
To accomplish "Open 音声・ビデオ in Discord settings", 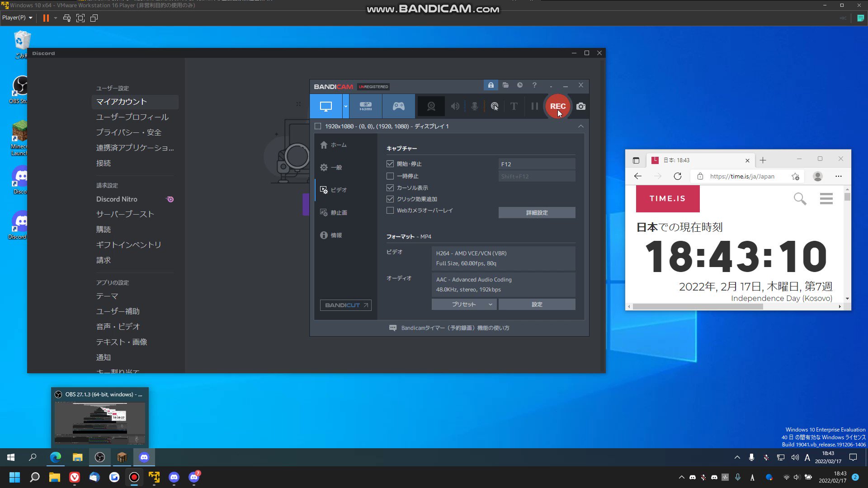I will [135, 327].
